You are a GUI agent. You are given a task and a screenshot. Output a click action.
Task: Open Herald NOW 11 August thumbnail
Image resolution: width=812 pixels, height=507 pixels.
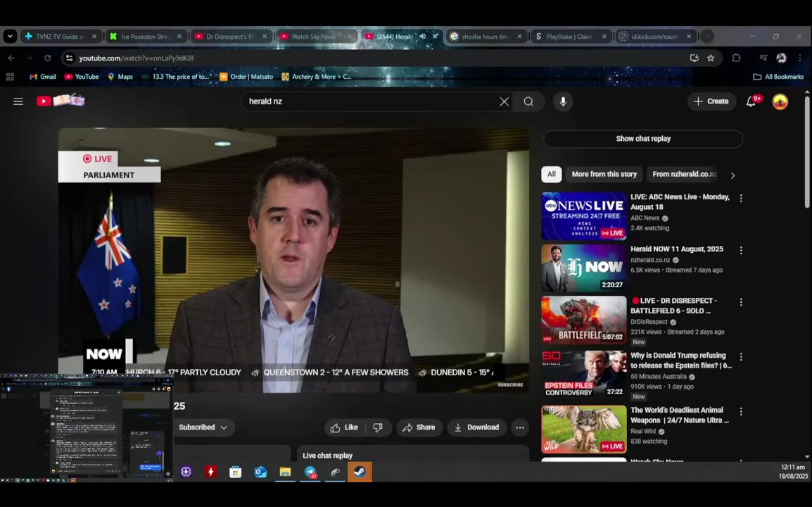[583, 268]
